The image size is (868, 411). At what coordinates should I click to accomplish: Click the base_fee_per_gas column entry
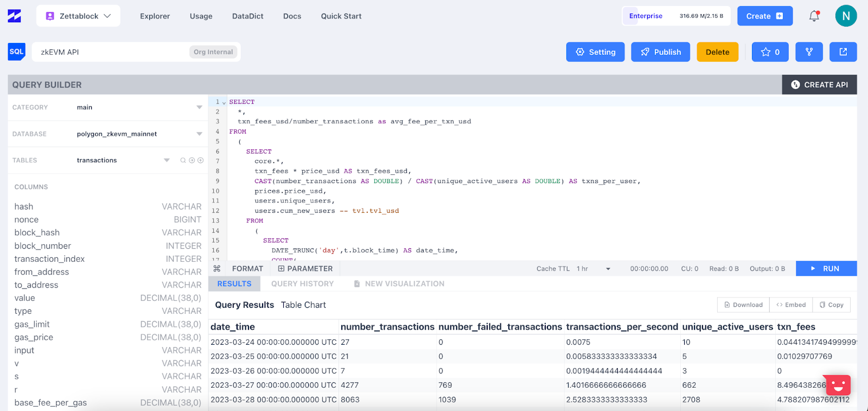tap(107, 403)
